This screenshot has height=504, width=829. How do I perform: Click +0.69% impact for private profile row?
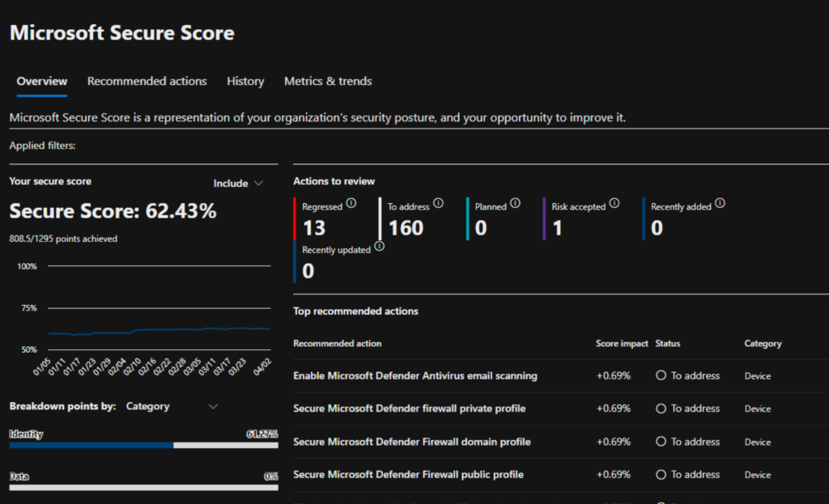[614, 409]
